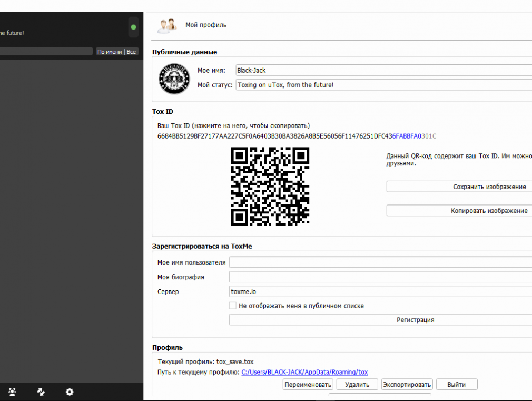Screen dimensions: 532x401
Task: Copy the Tox ID string
Action: [x=297, y=136]
